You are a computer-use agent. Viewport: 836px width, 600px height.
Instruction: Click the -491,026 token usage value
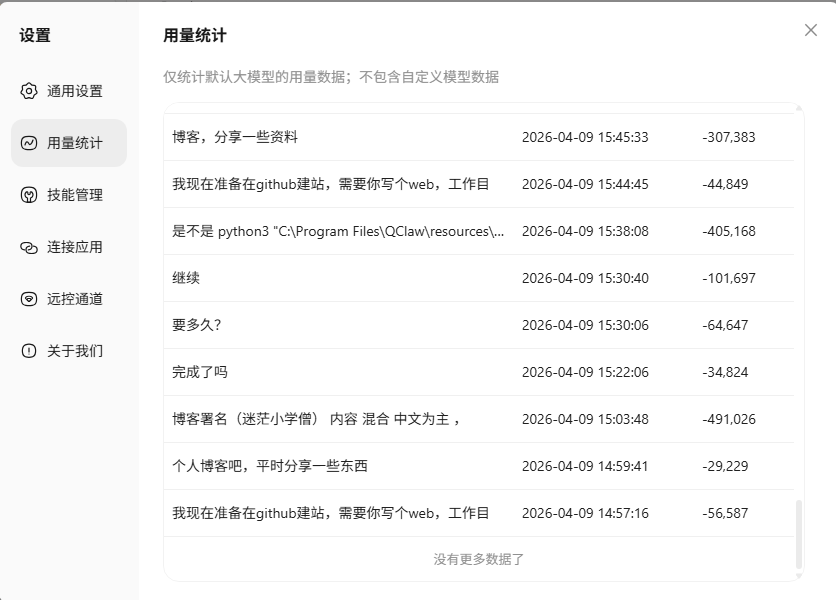[728, 419]
